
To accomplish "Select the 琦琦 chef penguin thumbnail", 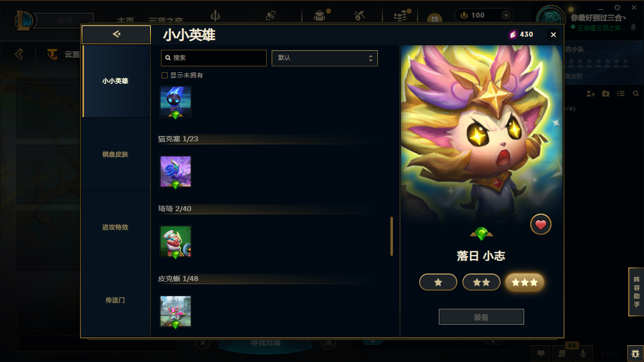I will (176, 241).
